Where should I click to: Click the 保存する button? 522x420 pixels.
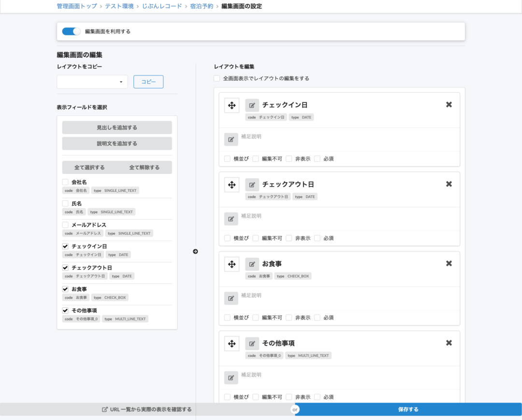click(x=408, y=409)
